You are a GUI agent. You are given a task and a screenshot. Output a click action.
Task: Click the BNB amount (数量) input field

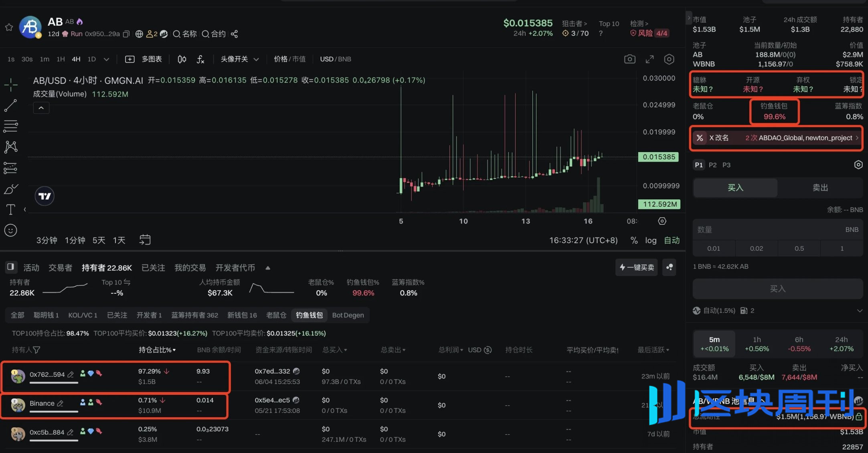778,230
